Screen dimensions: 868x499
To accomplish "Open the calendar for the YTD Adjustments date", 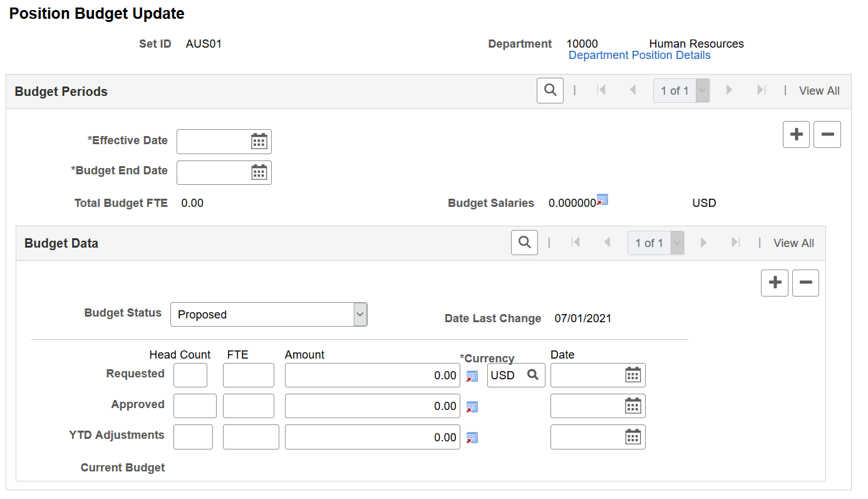I will click(633, 437).
